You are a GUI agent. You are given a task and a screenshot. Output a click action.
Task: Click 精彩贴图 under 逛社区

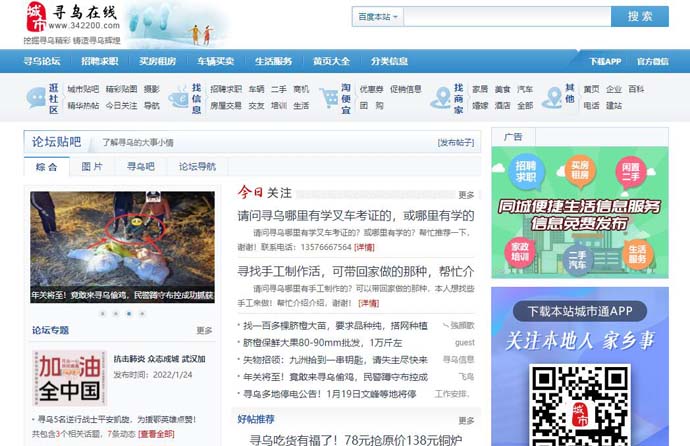click(121, 89)
